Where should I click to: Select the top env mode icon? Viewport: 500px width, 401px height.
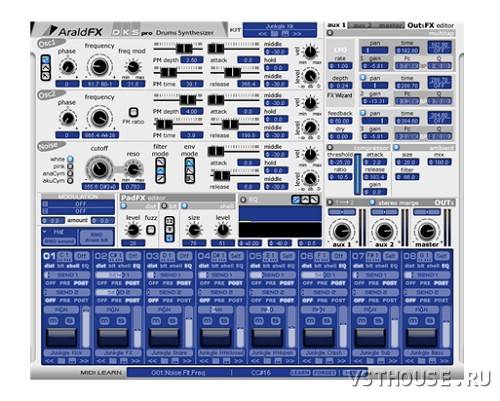click(190, 162)
